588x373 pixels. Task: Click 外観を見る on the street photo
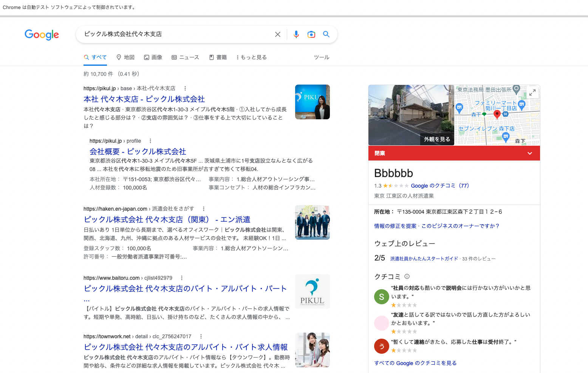click(437, 139)
